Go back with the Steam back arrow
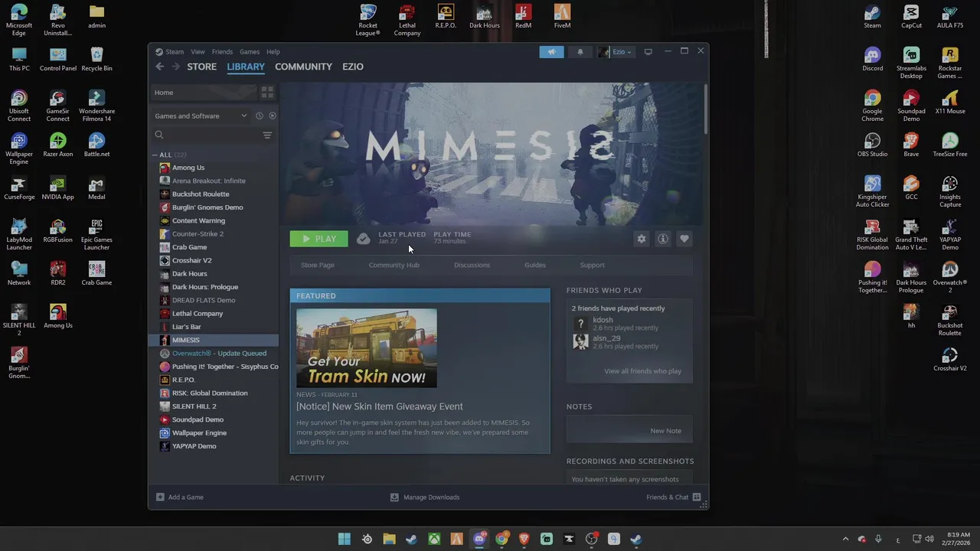This screenshot has height=551, width=980. pos(159,67)
